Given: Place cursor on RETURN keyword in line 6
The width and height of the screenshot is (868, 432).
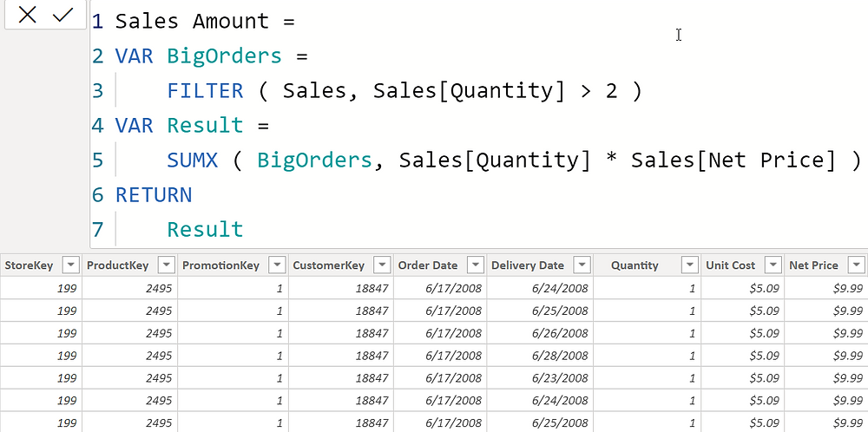Looking at the screenshot, I should 154,194.
